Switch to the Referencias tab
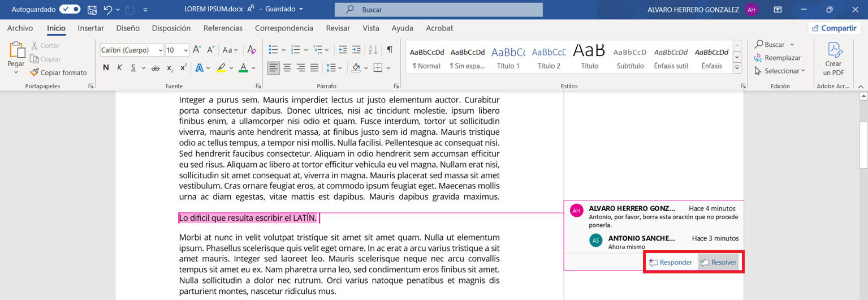This screenshot has width=868, height=300. pyautogui.click(x=223, y=28)
